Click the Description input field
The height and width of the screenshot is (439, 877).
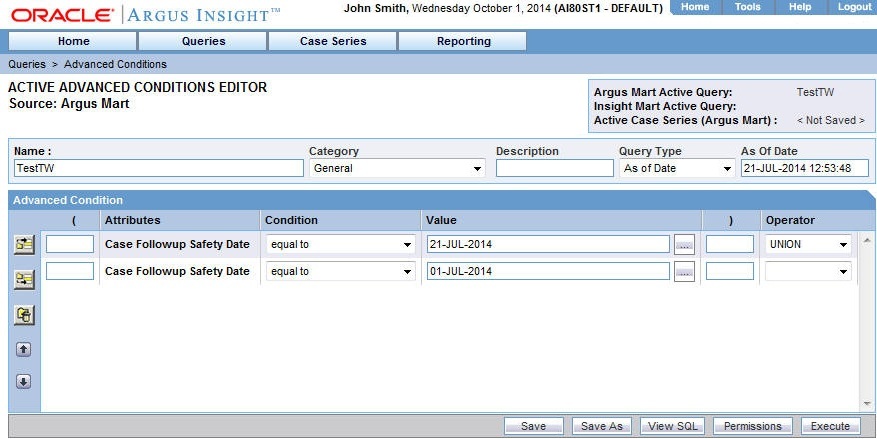point(554,168)
